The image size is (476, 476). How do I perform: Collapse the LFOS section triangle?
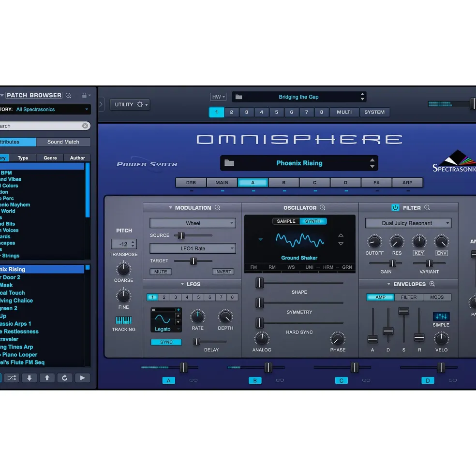182,284
